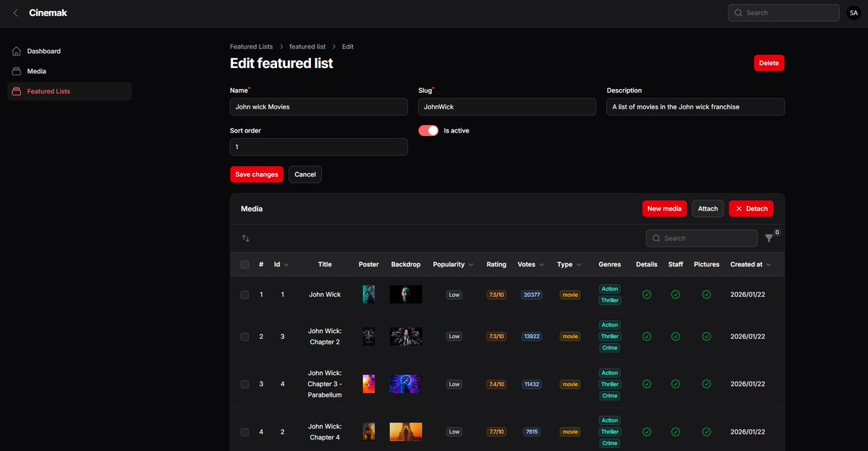Select the John Wick: Chapter 2 checkbox

click(244, 337)
